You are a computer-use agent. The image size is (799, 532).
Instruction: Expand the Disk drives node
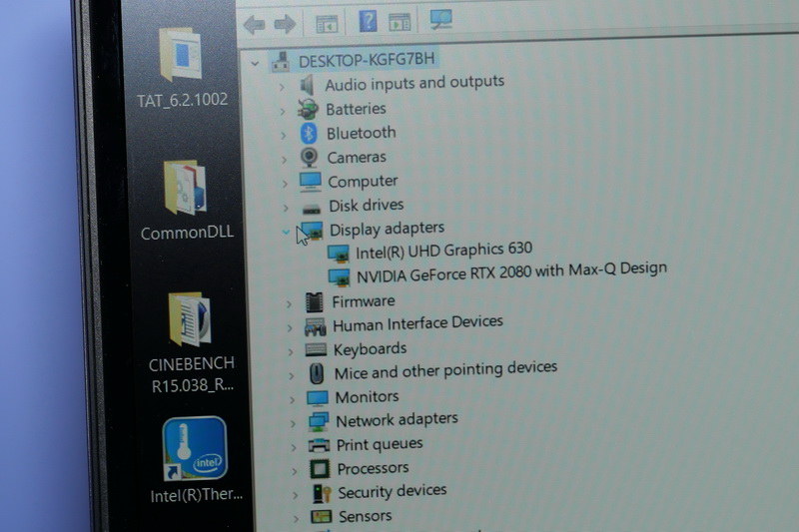click(x=286, y=208)
